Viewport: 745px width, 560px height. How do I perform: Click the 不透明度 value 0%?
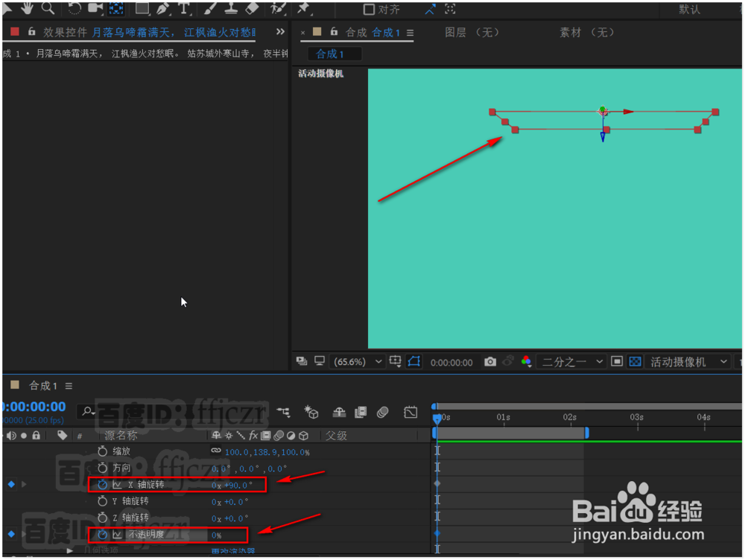point(217,535)
